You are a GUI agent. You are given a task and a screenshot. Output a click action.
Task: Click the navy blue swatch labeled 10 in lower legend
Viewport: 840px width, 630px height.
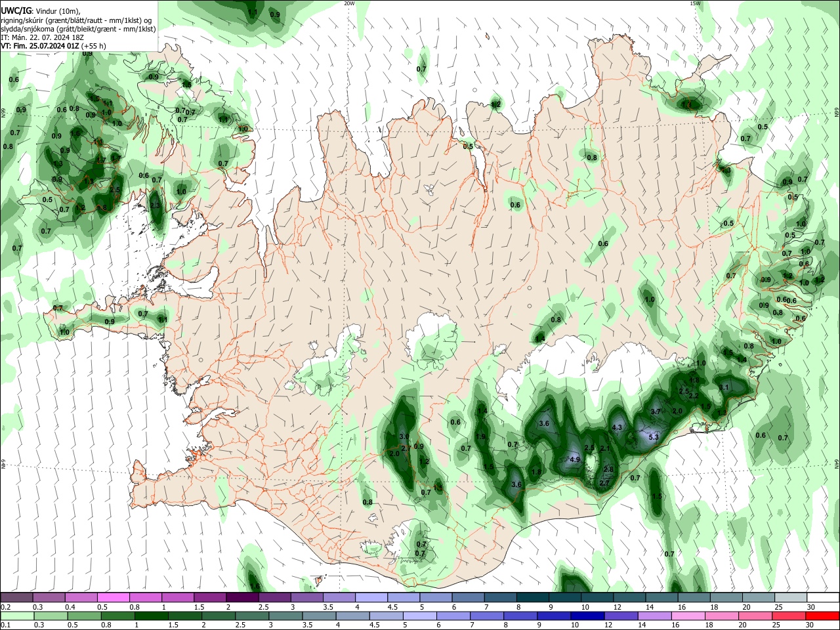tap(588, 616)
